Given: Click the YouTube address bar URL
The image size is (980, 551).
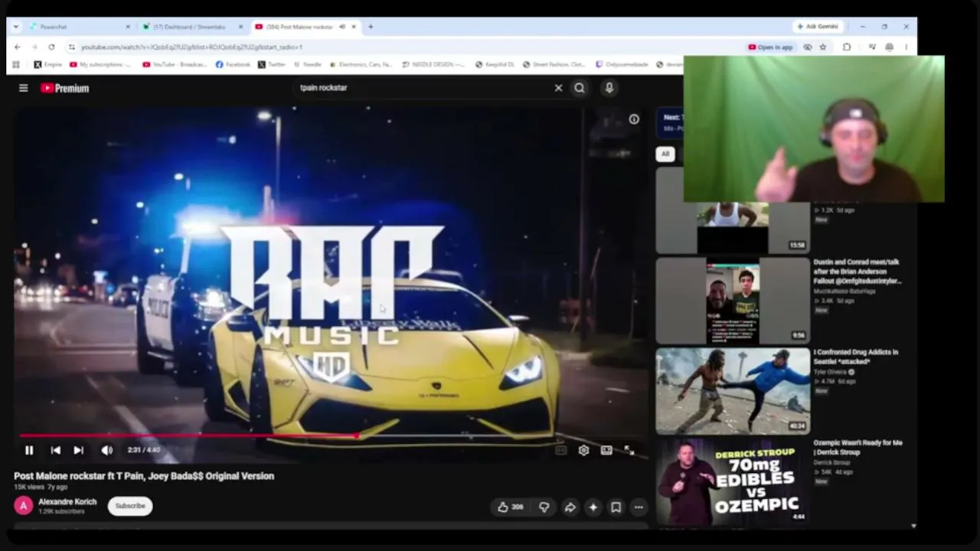Looking at the screenshot, I should [x=191, y=47].
